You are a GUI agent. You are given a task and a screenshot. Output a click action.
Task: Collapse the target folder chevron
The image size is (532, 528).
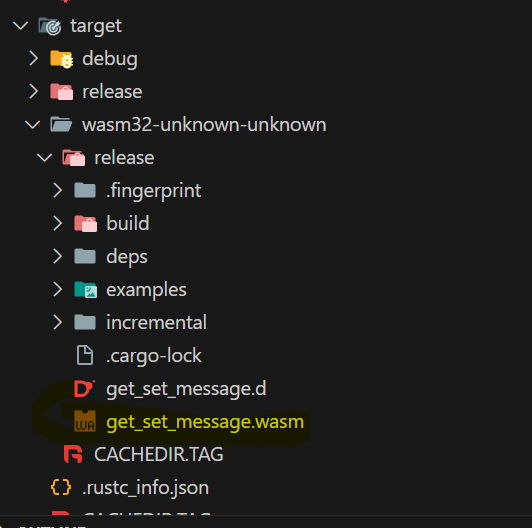click(x=21, y=26)
